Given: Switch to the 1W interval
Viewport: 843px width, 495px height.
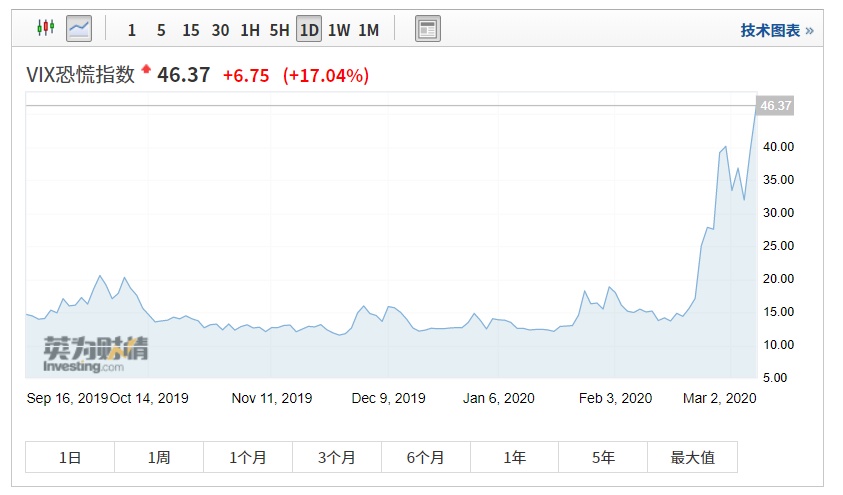Looking at the screenshot, I should click(339, 30).
